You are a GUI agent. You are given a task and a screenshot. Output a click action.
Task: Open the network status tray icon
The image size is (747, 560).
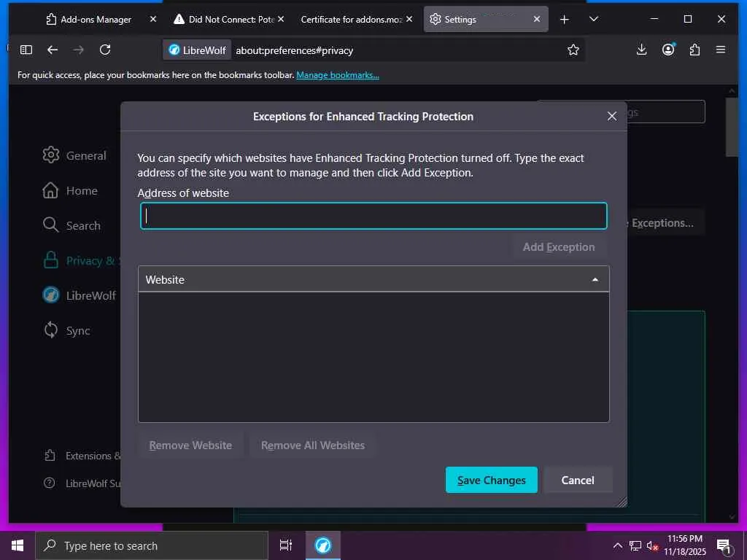pyautogui.click(x=635, y=545)
